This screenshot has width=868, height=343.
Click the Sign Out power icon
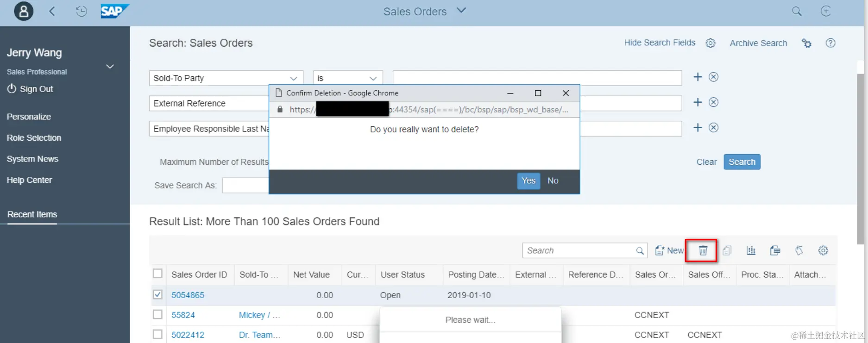12,88
